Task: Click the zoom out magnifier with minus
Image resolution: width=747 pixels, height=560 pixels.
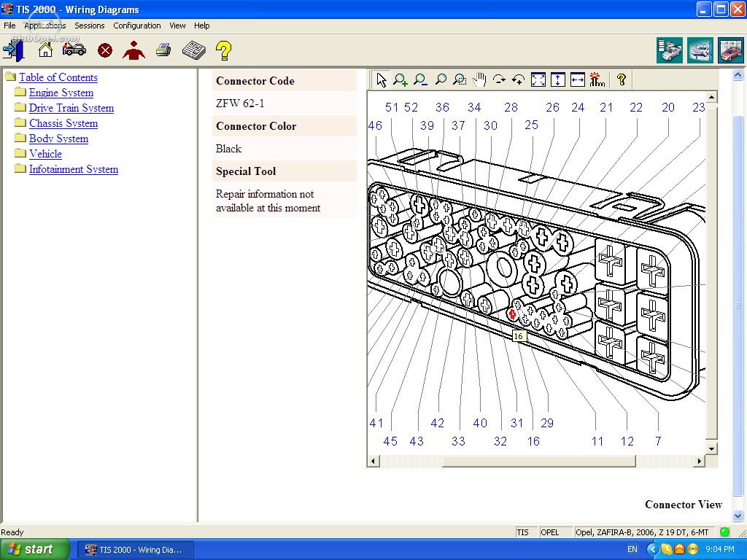Action: 420,79
